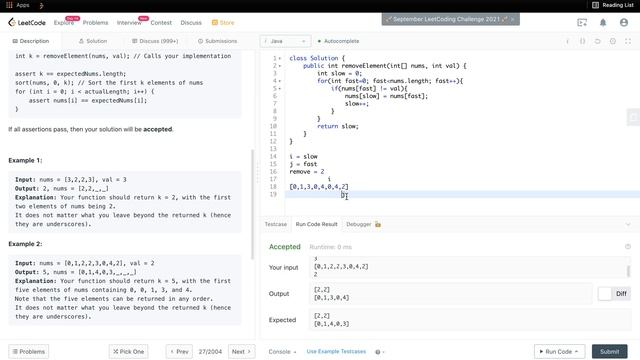Click the highlighted editor line 19
Image resolution: width=640 pixels, height=360 pixels.
[462, 194]
